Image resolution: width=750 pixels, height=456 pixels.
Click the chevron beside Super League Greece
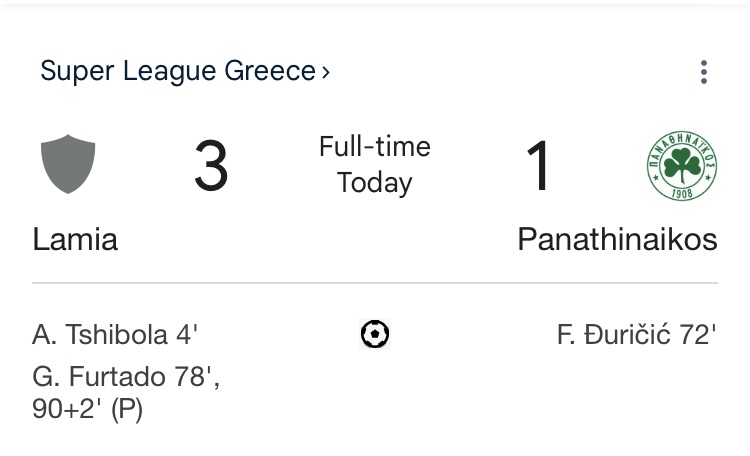click(x=326, y=72)
